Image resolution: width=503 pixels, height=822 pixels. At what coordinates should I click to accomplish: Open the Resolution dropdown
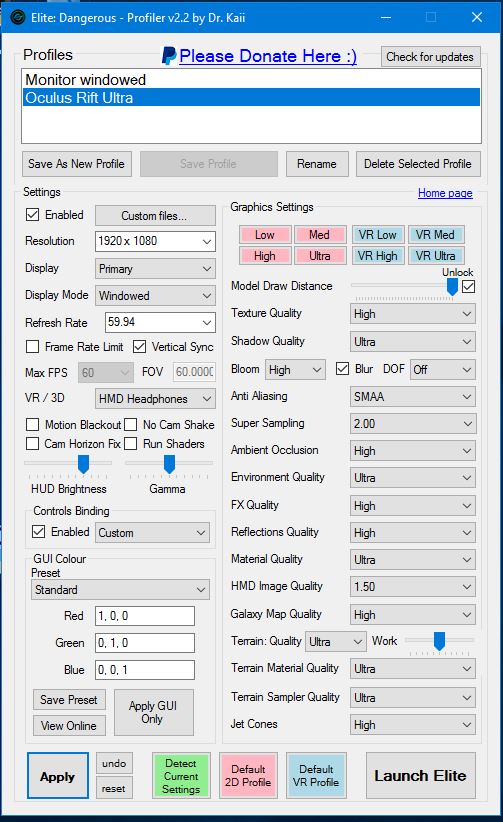tap(155, 241)
